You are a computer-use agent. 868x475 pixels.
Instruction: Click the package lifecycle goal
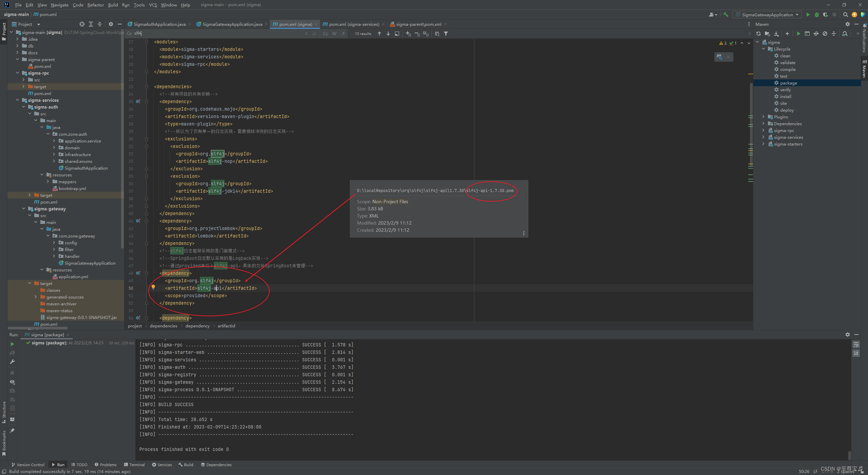(789, 83)
